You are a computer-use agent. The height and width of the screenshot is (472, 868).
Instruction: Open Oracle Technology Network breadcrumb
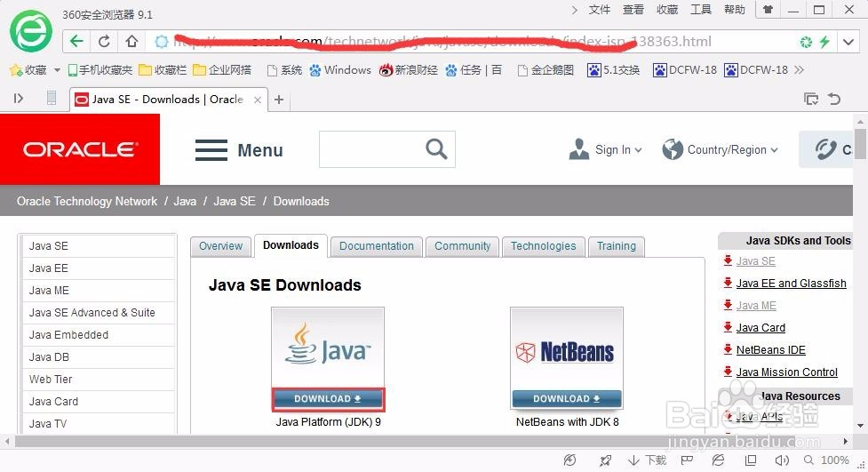pos(87,201)
